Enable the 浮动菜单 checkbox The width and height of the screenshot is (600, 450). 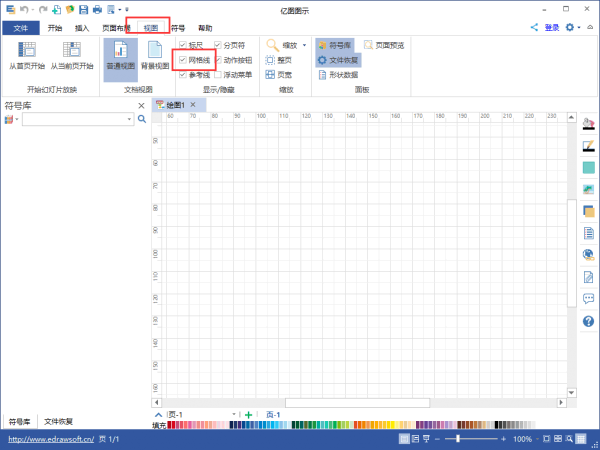point(218,74)
